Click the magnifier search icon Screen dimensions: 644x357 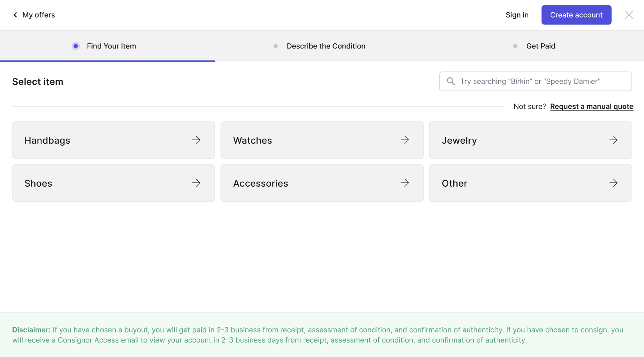click(x=451, y=81)
